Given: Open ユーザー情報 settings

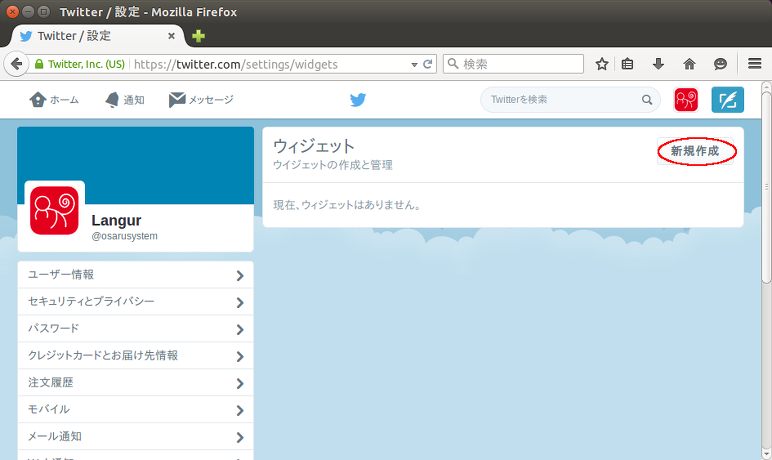Looking at the screenshot, I should tap(135, 275).
